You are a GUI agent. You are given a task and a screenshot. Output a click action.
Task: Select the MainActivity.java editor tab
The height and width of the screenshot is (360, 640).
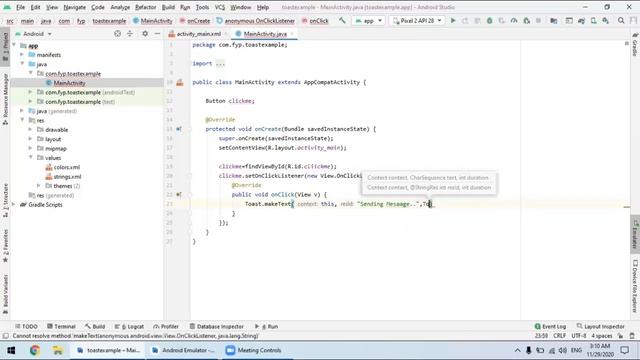(x=265, y=34)
